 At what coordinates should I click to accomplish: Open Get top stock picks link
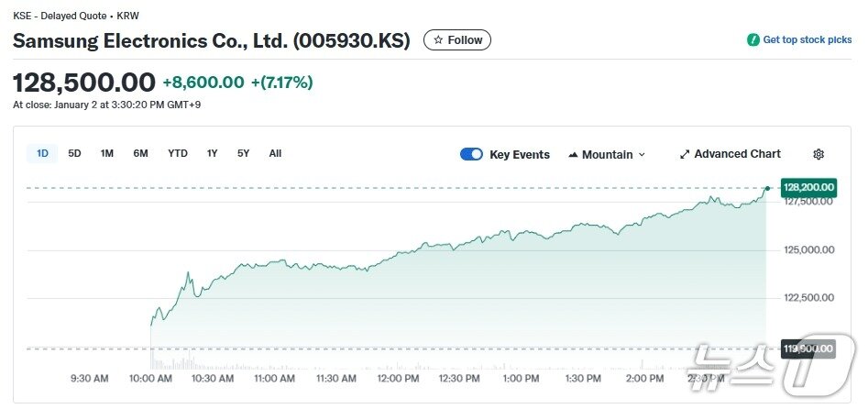807,40
